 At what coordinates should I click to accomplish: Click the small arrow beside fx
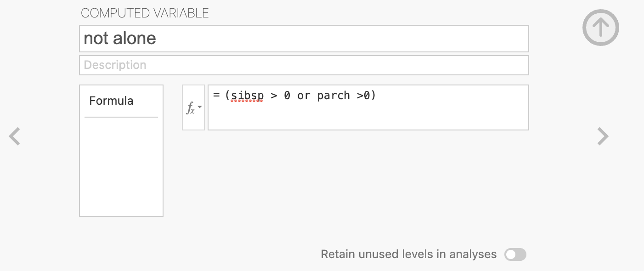(200, 107)
